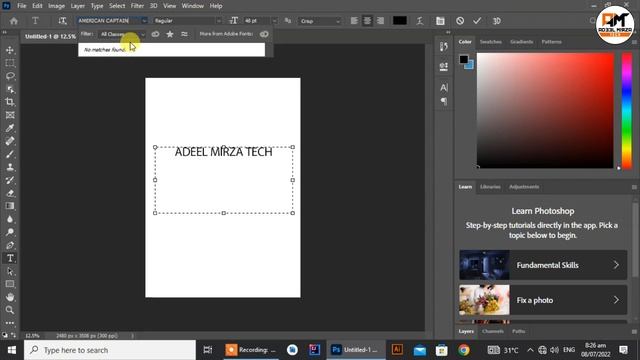Open the Window menu
Viewport: 640px width, 360px height.
point(192,6)
